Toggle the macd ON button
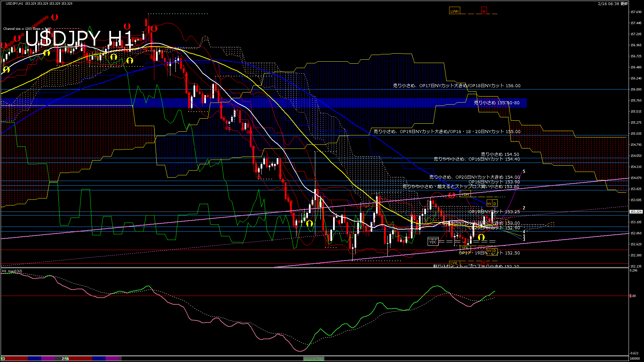Viewport: 644px width, 362px height. (x=314, y=359)
